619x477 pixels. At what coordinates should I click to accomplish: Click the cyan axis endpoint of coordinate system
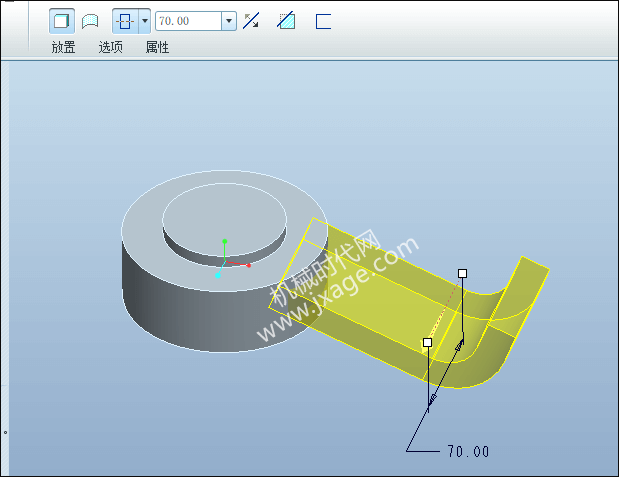click(218, 275)
